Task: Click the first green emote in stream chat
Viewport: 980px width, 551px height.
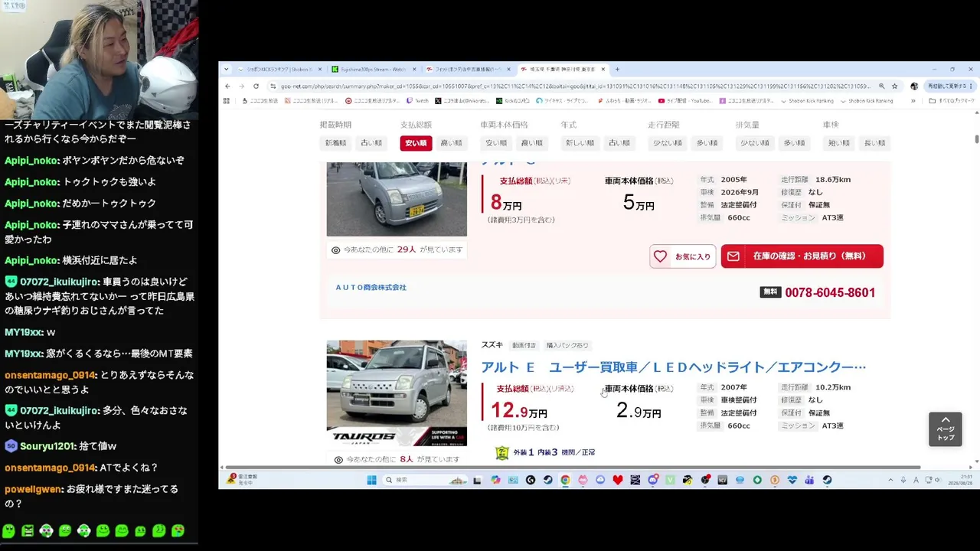Action: tap(8, 530)
